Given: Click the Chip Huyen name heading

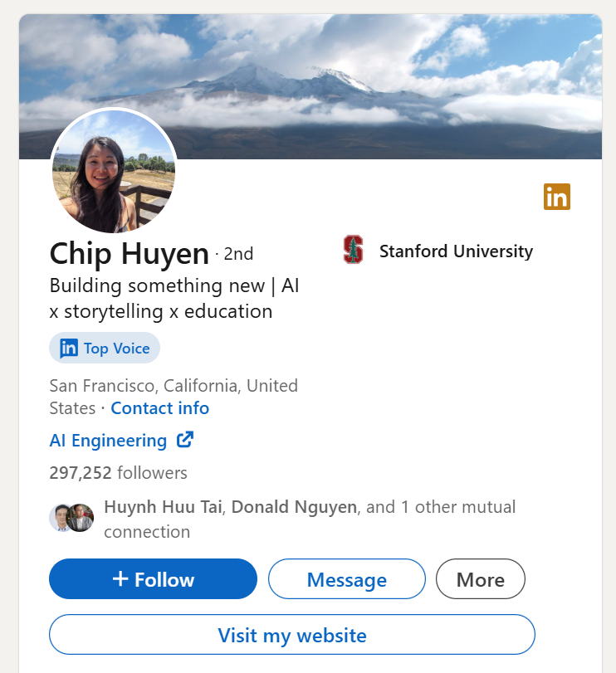Looking at the screenshot, I should tap(129, 253).
